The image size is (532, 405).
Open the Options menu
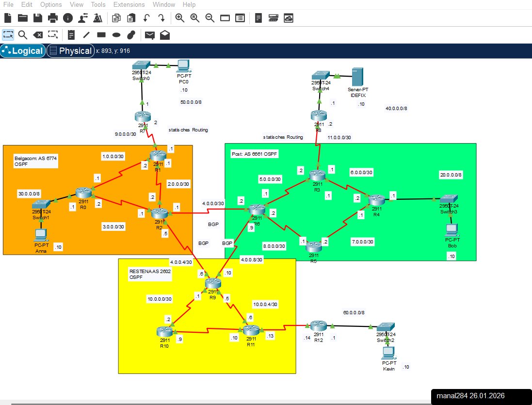click(x=50, y=4)
